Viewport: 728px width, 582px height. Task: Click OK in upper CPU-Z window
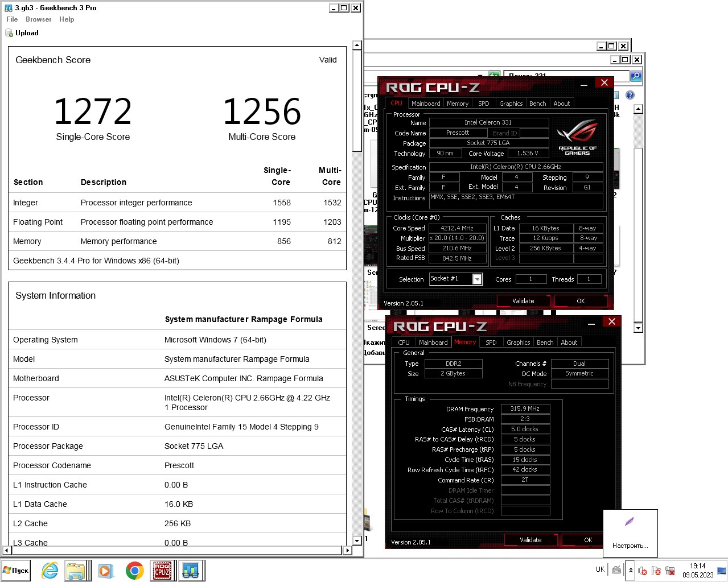[x=581, y=301]
